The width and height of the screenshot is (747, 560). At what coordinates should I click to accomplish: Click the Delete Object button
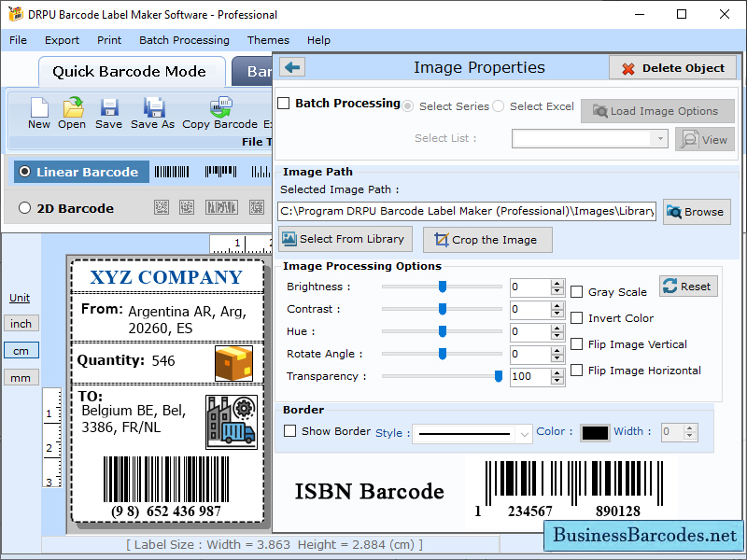pyautogui.click(x=672, y=68)
